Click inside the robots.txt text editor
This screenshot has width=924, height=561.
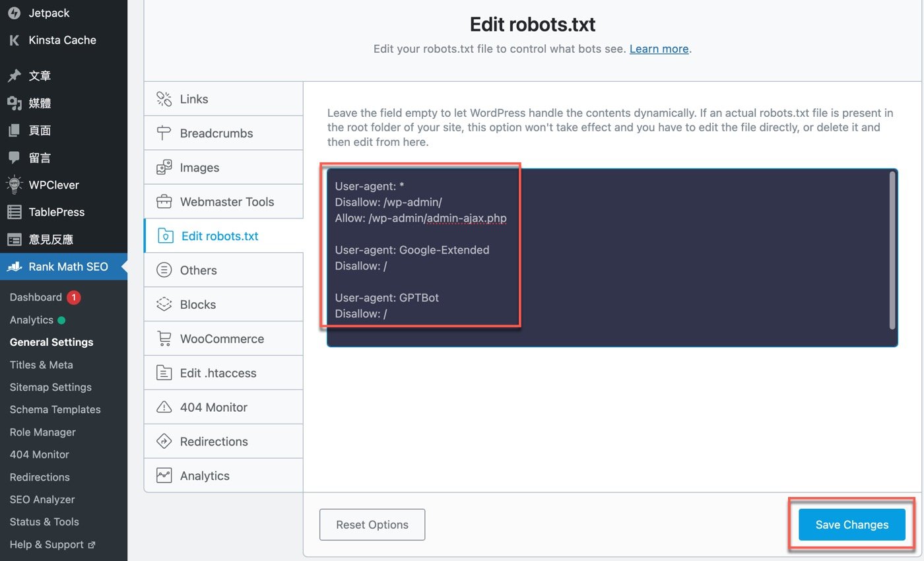[612, 258]
